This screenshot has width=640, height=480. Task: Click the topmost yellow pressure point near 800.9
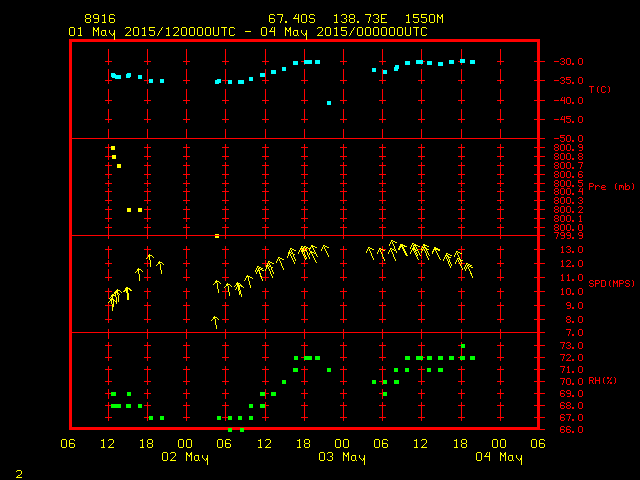[113, 148]
